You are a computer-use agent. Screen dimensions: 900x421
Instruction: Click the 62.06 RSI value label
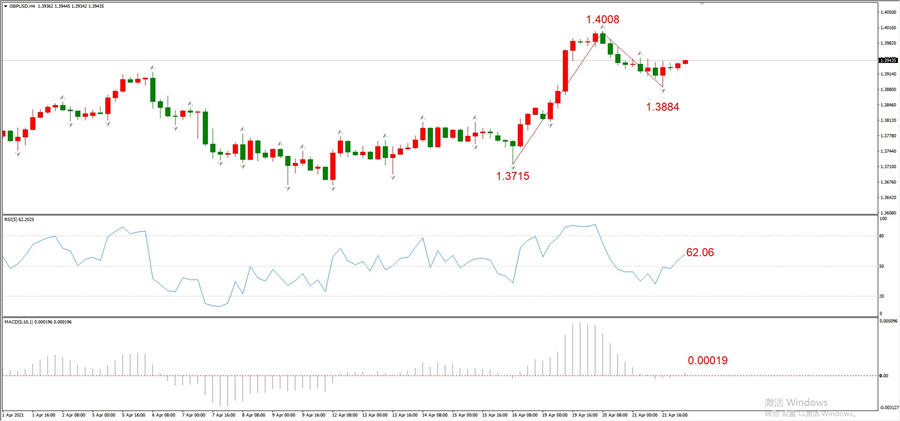point(700,252)
